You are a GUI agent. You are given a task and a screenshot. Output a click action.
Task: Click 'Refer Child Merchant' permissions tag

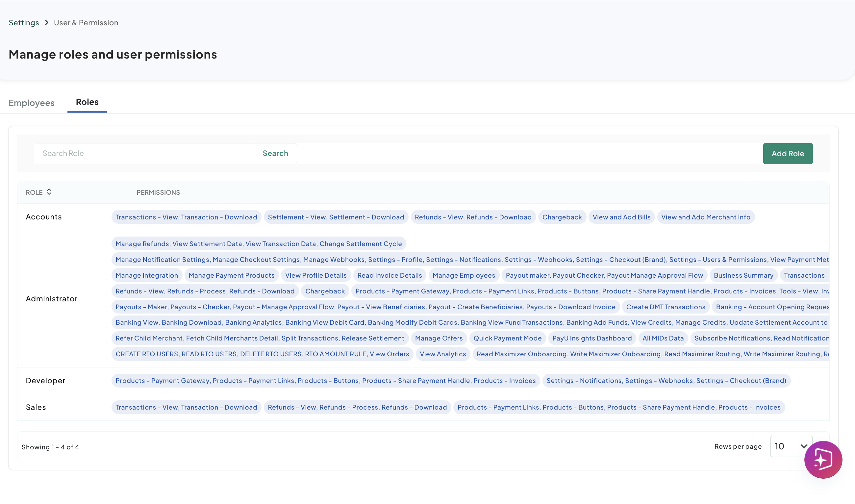260,338
